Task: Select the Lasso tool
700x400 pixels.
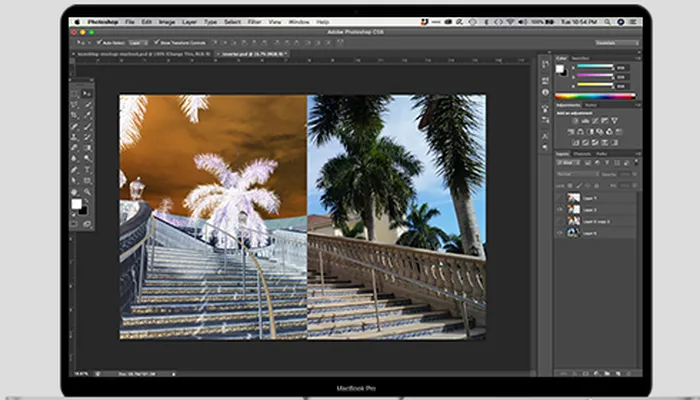Action: [75, 105]
